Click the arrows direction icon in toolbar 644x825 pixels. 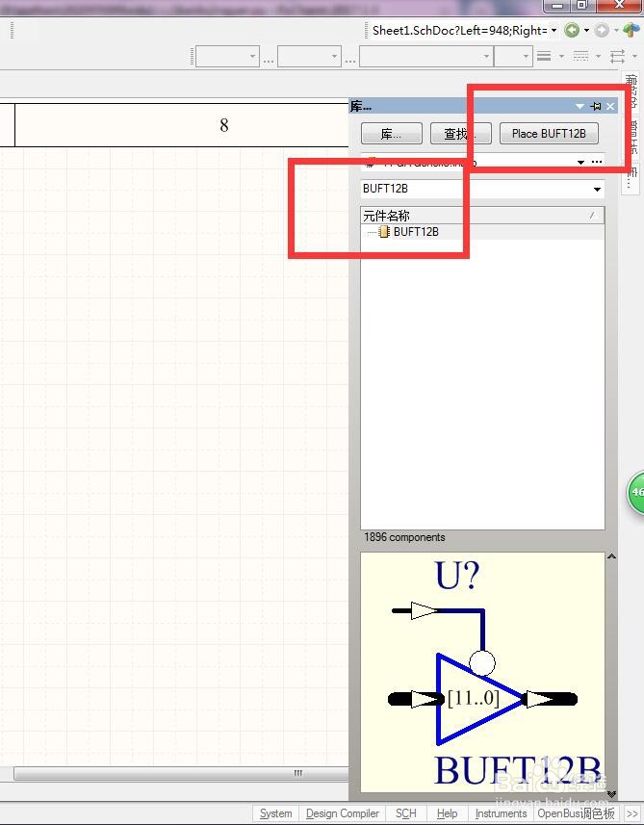pyautogui.click(x=618, y=56)
